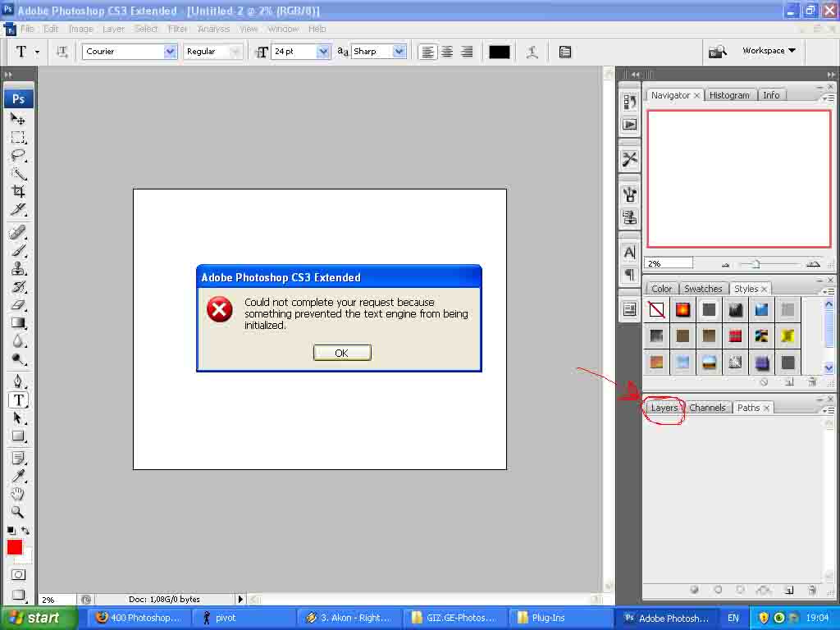Open the Window menu
The width and height of the screenshot is (840, 630).
click(x=282, y=29)
